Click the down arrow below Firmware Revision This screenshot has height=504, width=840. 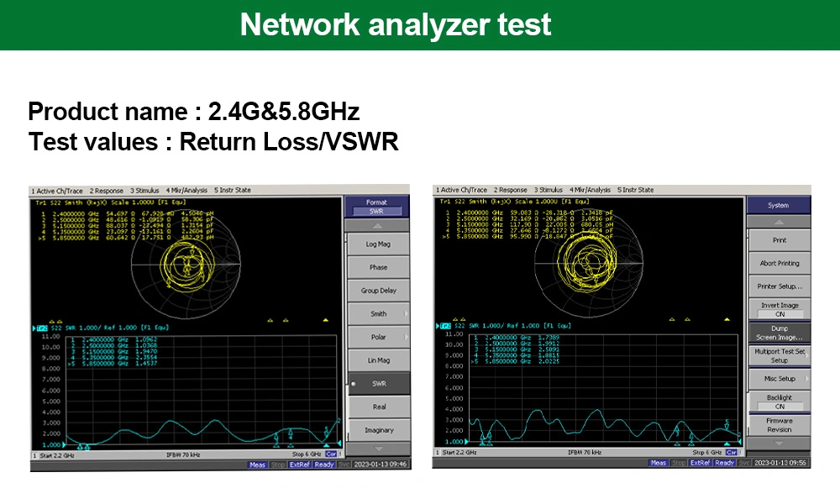click(x=779, y=443)
